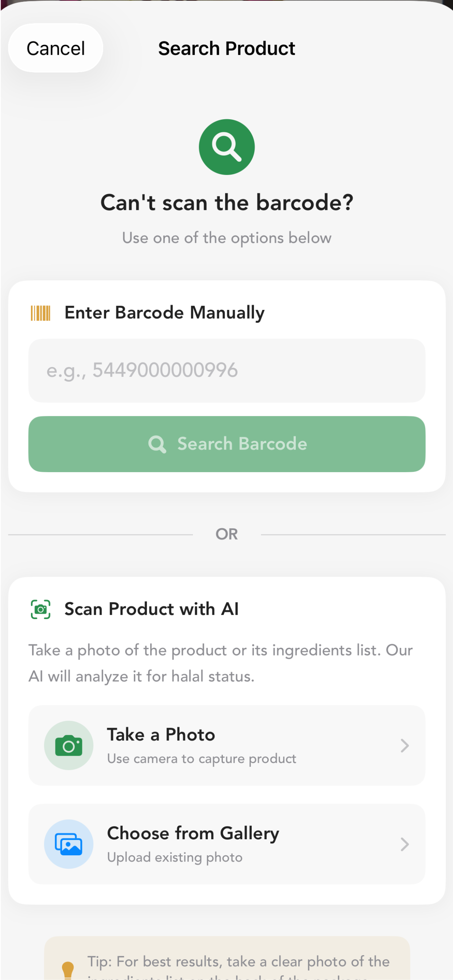The width and height of the screenshot is (453, 980).
Task: Cancel the product search
Action: (55, 48)
